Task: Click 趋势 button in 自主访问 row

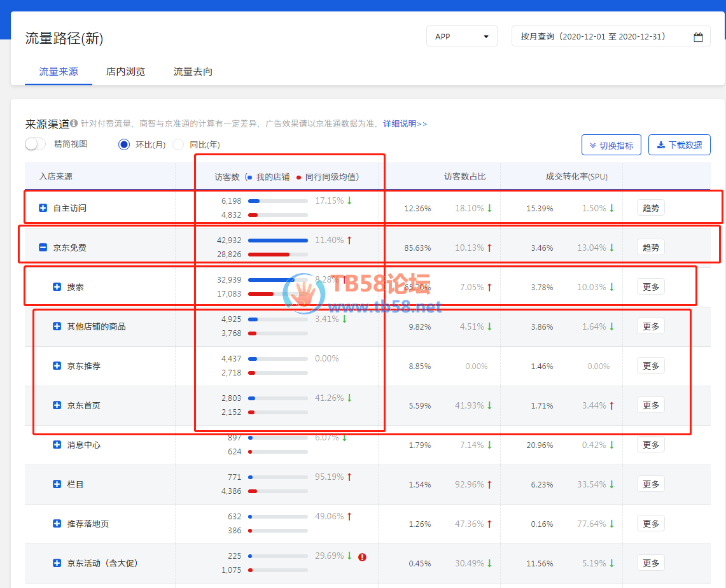Action: (650, 208)
